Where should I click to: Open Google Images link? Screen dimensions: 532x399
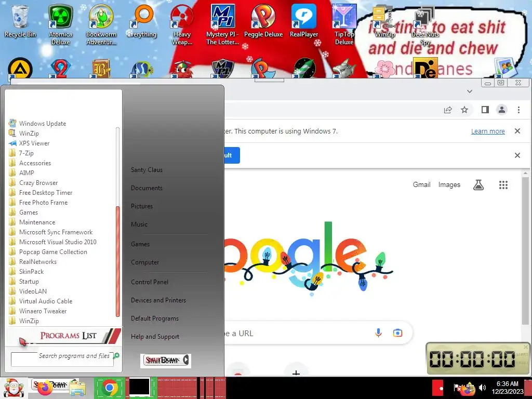(449, 184)
